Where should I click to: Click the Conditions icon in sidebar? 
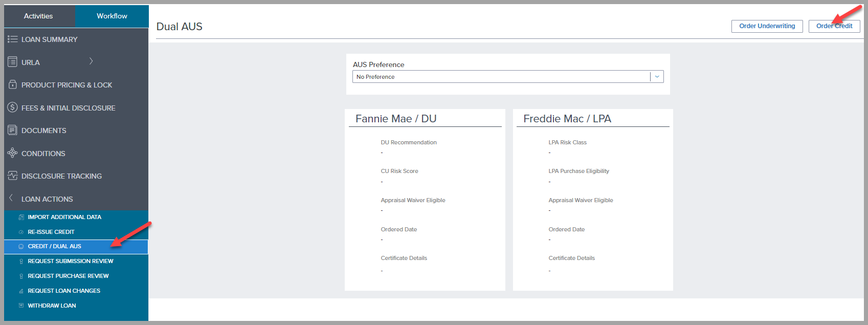[12, 153]
